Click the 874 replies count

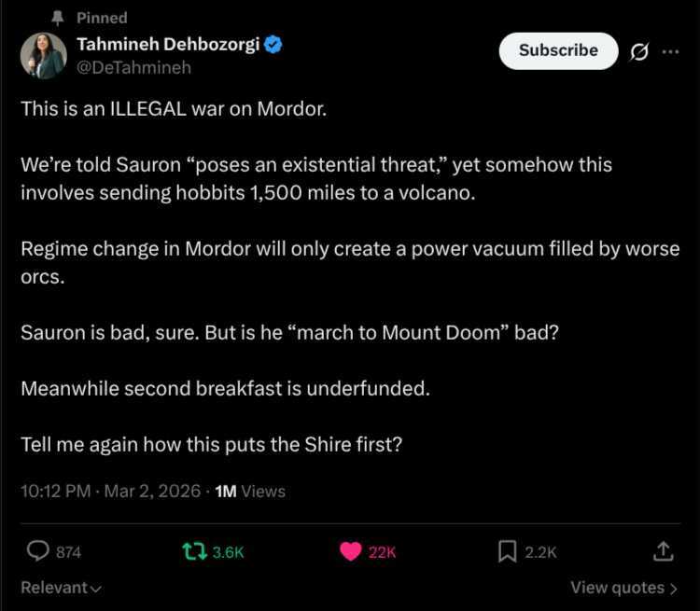(x=68, y=552)
